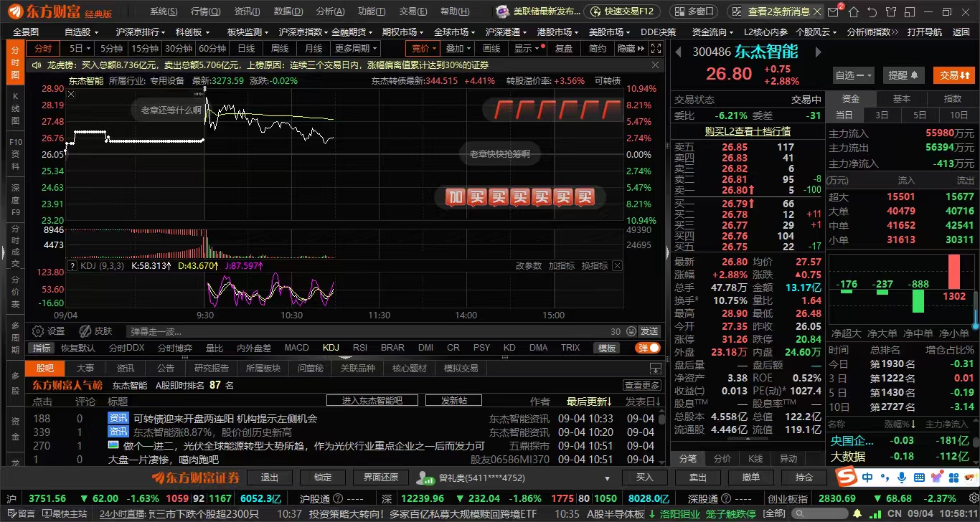Image resolution: width=980 pixels, height=522 pixels.
Task: Open the mail inbox envelope icon
Action: pos(832,11)
